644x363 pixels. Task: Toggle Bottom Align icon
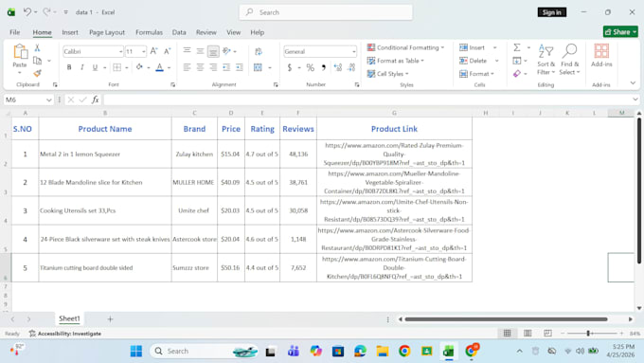point(213,51)
